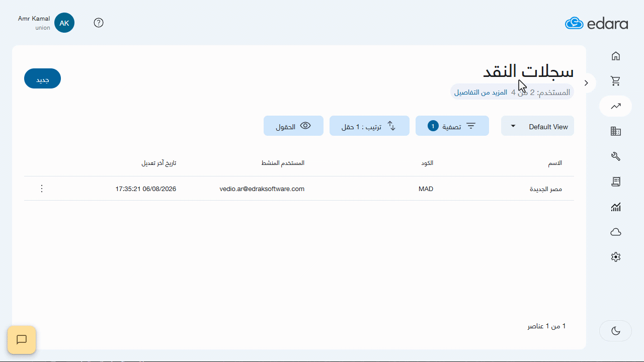This screenshot has height=362, width=644.
Task: Click the vedio.ar@edraksoftware.com cell
Action: [x=262, y=189]
